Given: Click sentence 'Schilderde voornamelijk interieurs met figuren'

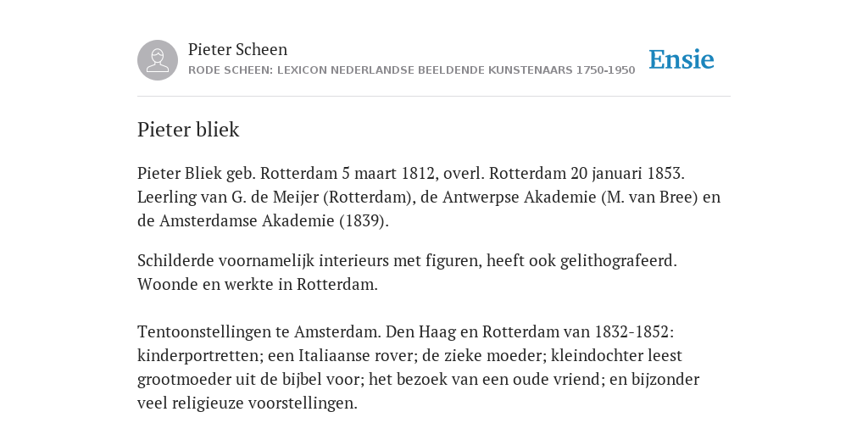Looking at the screenshot, I should click(309, 261).
